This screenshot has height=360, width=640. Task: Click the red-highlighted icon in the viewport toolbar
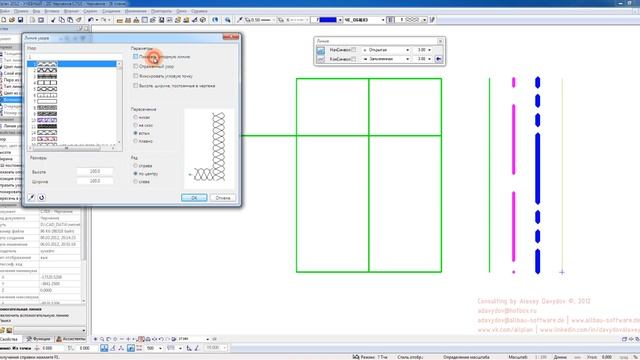[x=141, y=339]
